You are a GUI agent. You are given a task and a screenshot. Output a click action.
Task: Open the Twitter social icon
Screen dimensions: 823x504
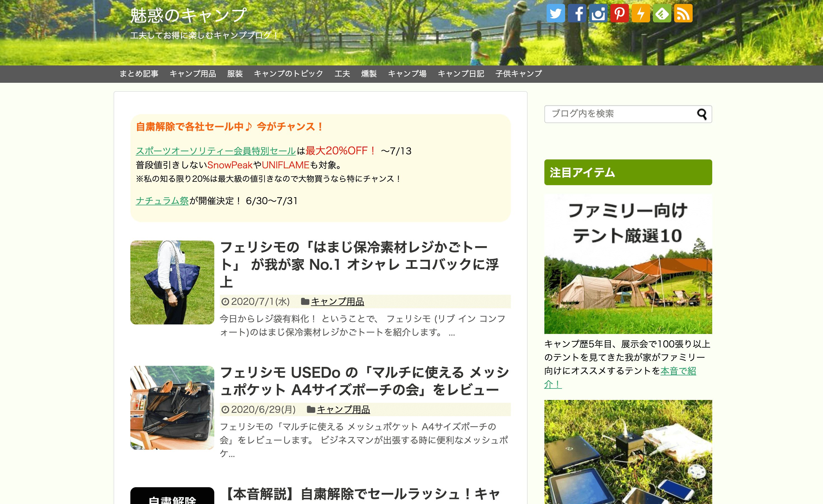(x=556, y=13)
